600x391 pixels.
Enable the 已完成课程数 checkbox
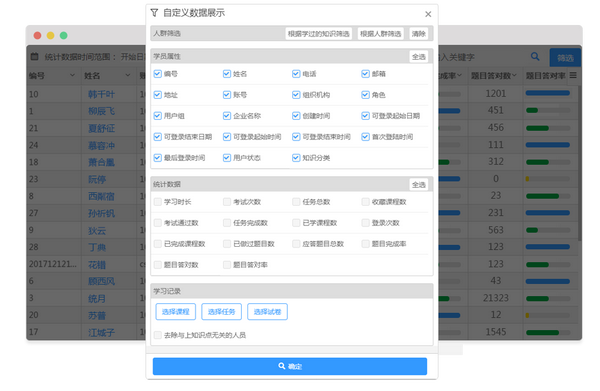[x=158, y=244]
